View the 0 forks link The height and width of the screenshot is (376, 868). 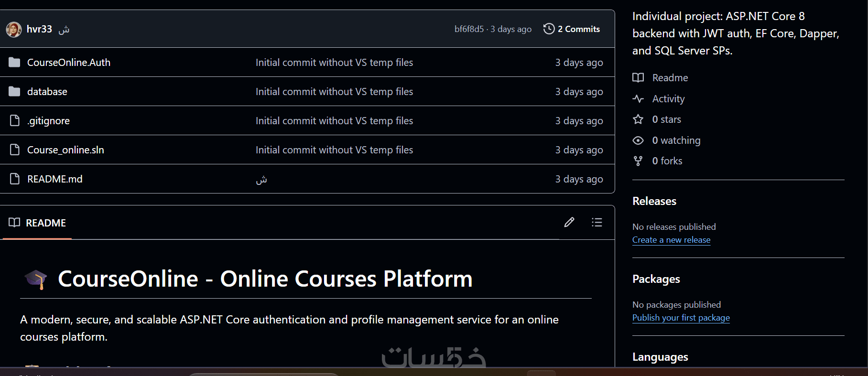point(667,161)
